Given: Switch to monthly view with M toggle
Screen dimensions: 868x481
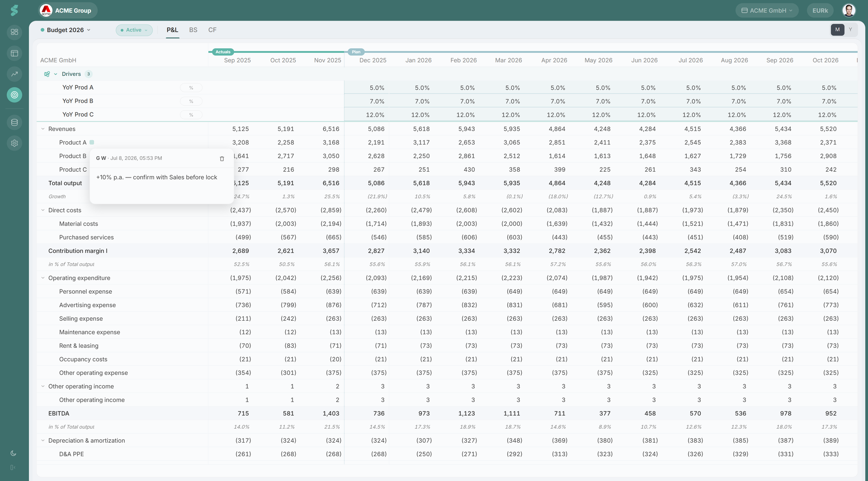Looking at the screenshot, I should point(837,30).
